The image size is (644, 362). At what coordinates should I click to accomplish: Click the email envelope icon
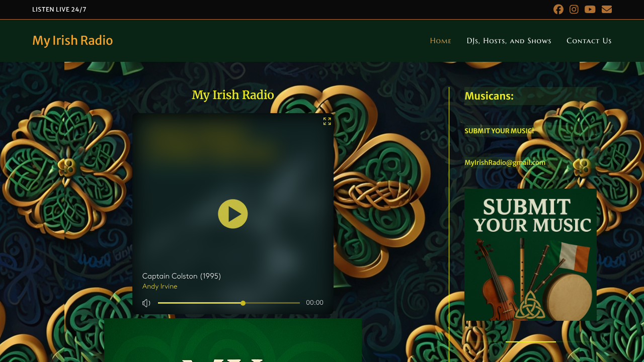tap(606, 9)
